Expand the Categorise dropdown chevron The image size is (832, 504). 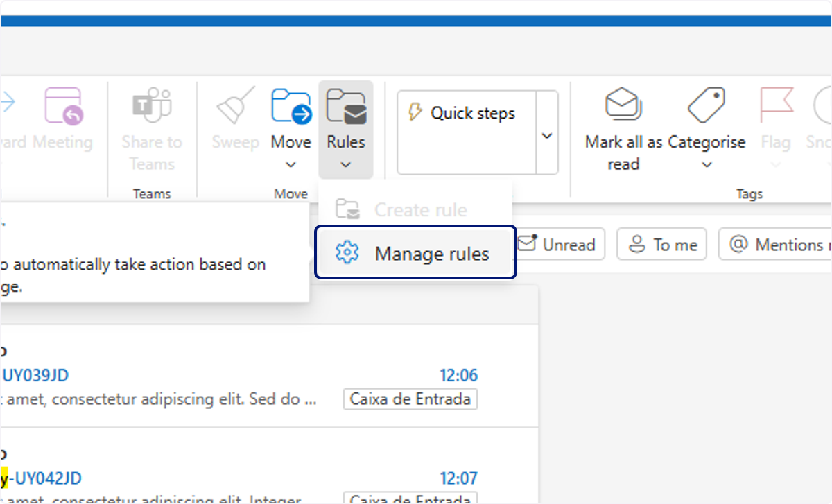click(x=707, y=165)
